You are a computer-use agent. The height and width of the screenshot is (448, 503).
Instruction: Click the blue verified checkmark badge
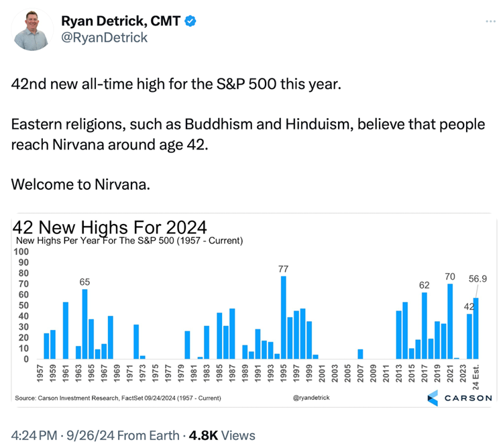[190, 21]
